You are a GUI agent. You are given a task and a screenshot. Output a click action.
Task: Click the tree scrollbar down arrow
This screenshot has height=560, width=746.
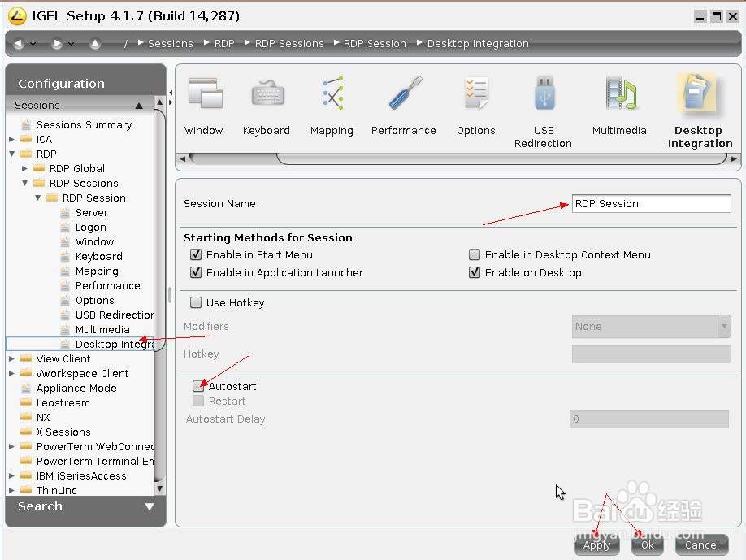coord(160,488)
